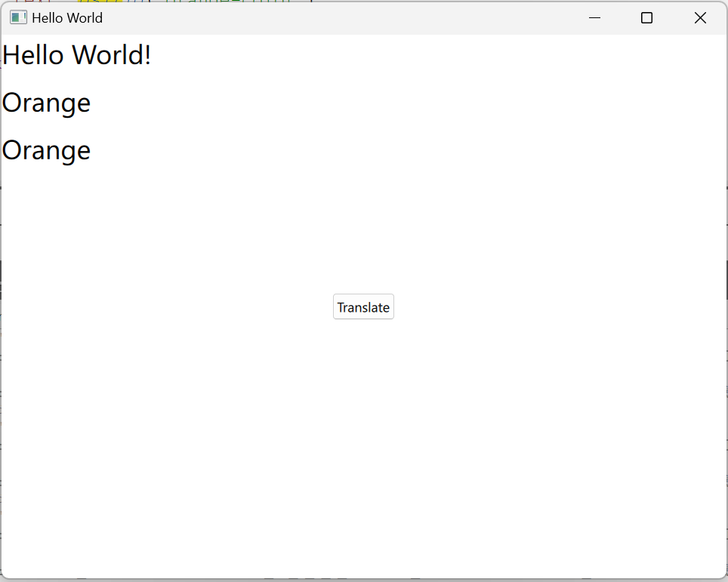
Task: Click the blank space right of "Hello World!" label
Action: (x=378, y=55)
